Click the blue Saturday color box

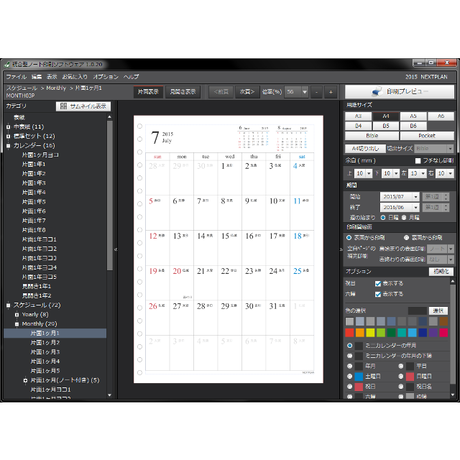point(359,376)
